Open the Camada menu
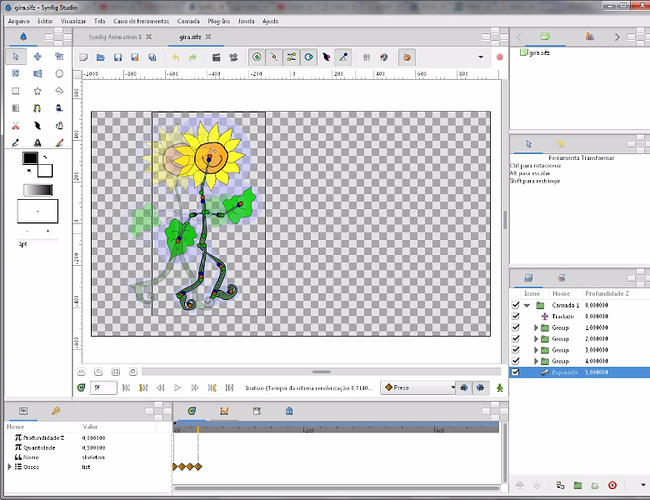The width and height of the screenshot is (650, 500). click(189, 20)
